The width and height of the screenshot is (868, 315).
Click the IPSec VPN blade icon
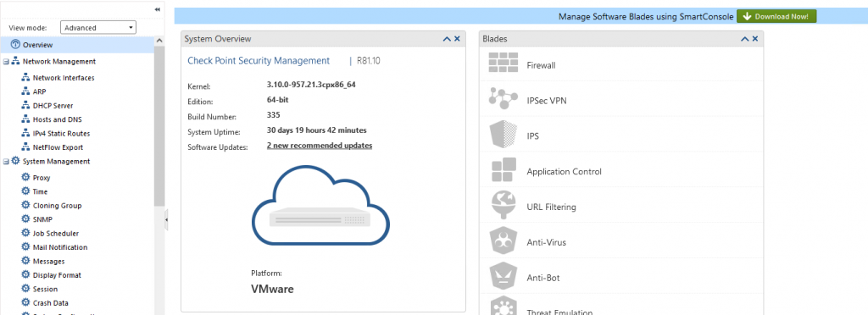pos(504,98)
